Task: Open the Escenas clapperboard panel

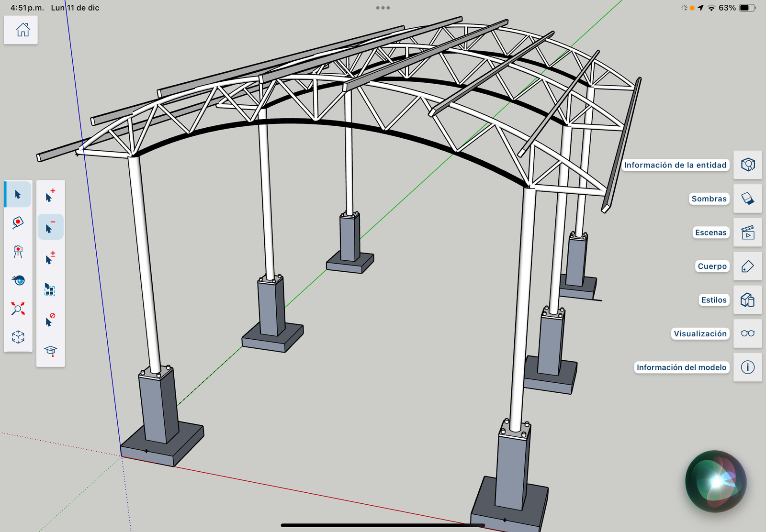Action: tap(747, 233)
